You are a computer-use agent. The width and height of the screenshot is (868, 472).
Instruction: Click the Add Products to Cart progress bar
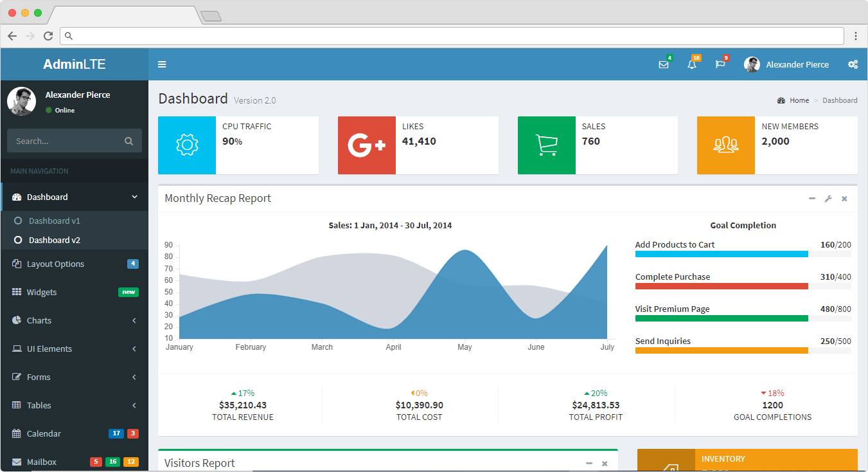click(743, 254)
